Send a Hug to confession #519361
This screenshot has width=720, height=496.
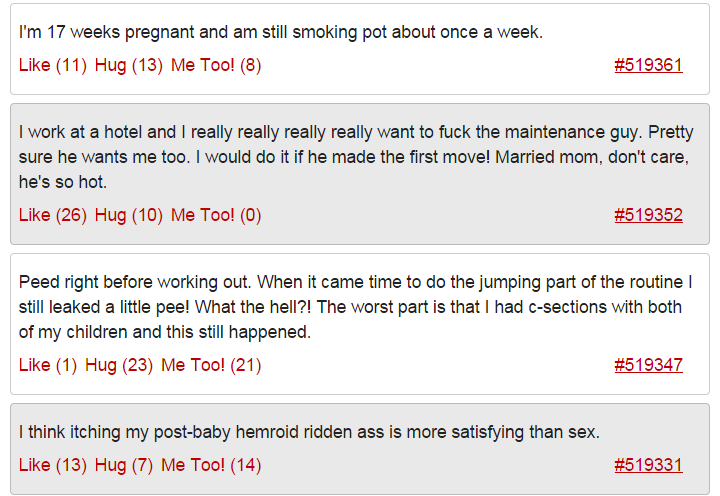[x=129, y=65]
